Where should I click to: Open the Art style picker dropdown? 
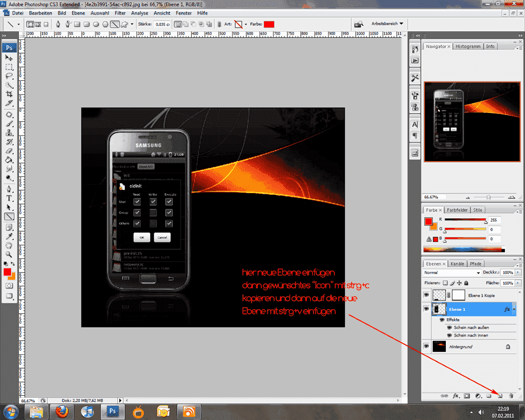click(246, 25)
